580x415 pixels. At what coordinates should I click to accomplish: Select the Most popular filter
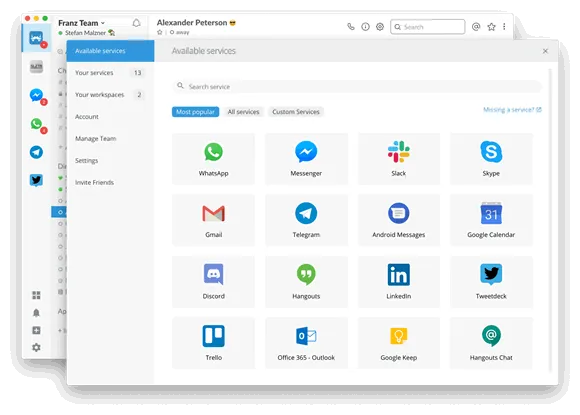[x=195, y=112]
